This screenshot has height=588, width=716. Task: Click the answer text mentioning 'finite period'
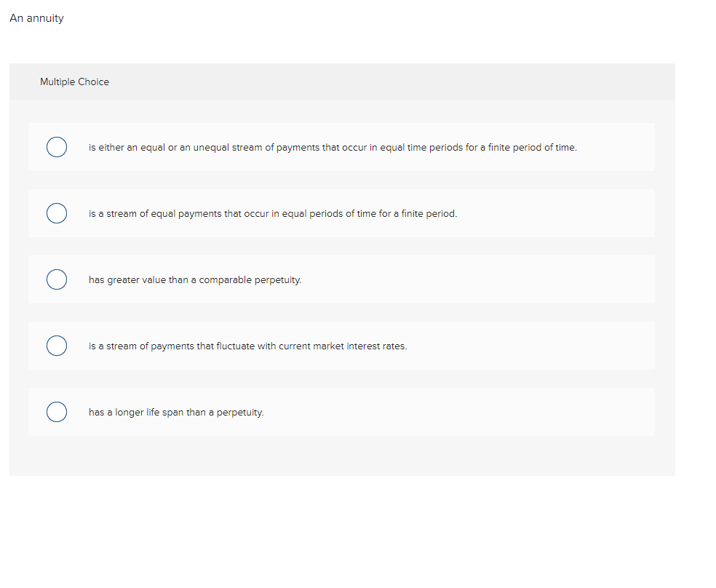point(273,213)
